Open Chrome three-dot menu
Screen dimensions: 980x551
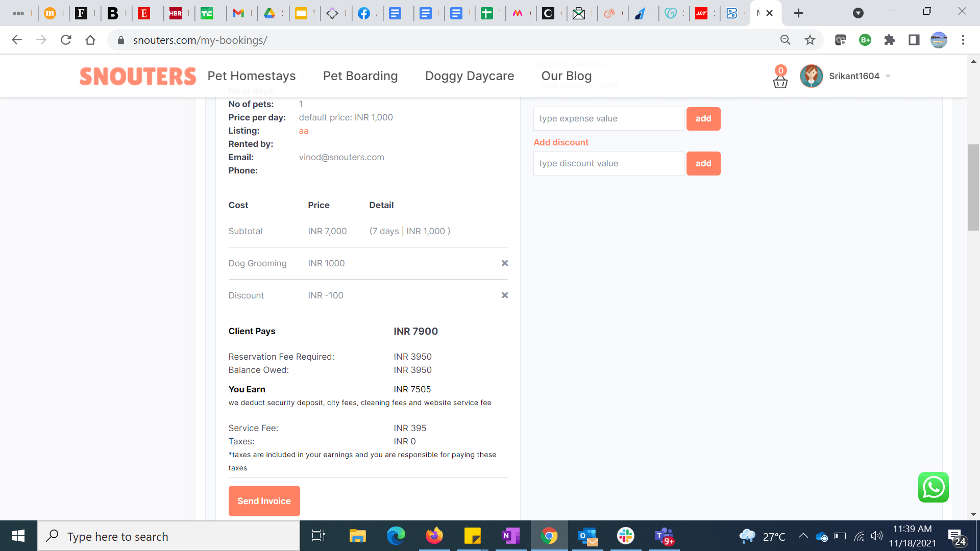click(963, 40)
